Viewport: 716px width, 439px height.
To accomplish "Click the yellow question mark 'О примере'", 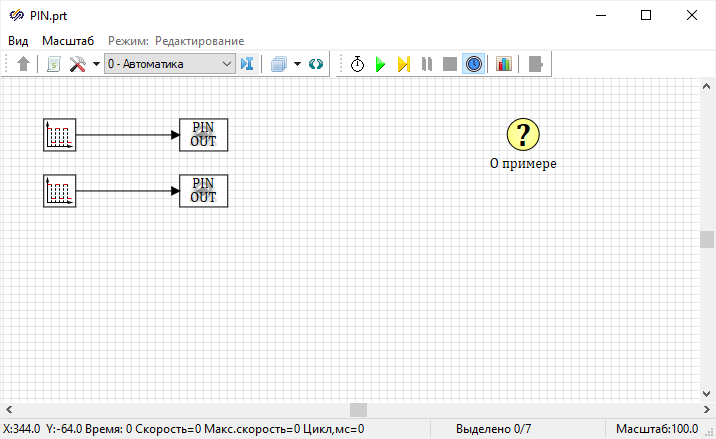I will tap(523, 135).
